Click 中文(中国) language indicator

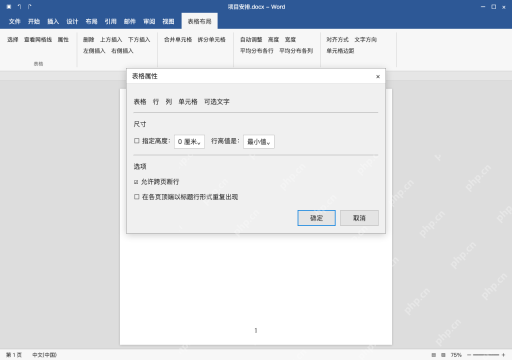(x=44, y=355)
